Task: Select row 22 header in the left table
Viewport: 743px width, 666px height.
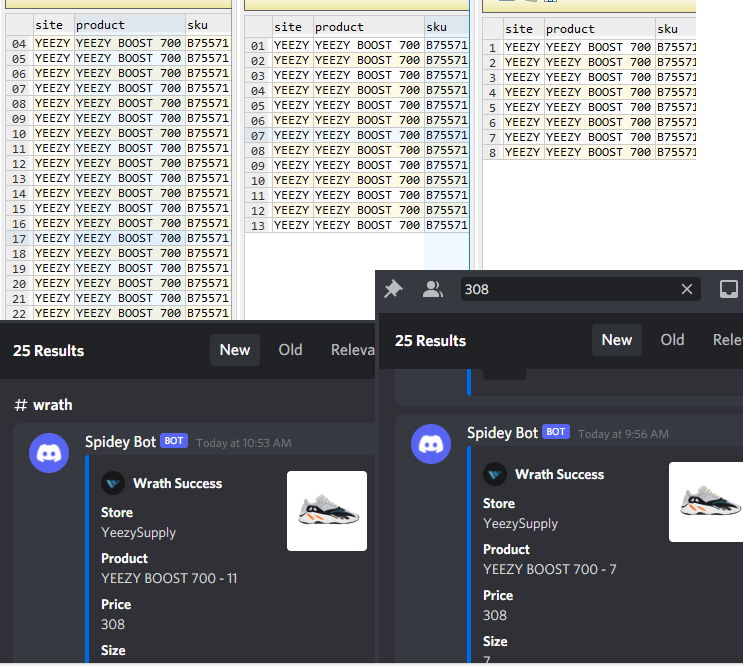Action: pyautogui.click(x=19, y=313)
